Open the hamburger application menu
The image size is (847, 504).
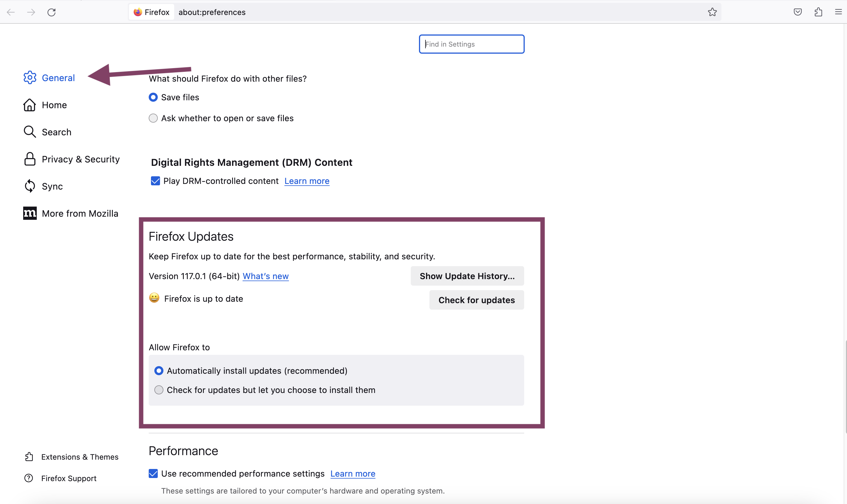[x=838, y=12]
